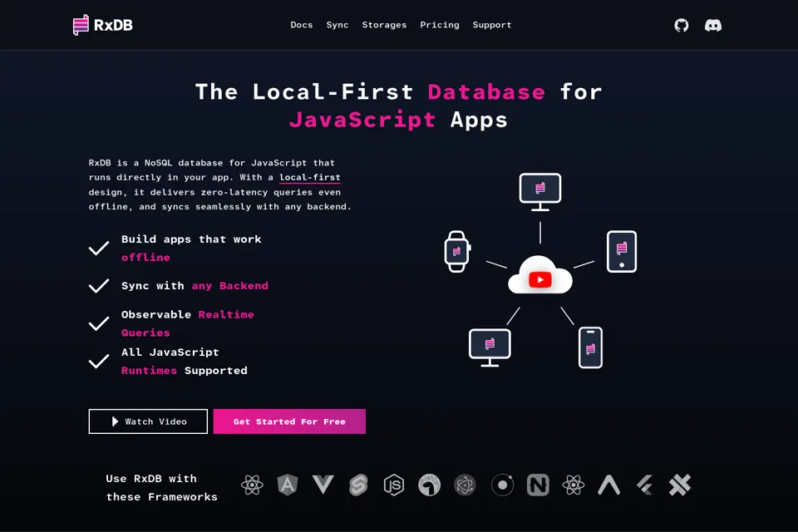Select the Vue framework icon
798x532 pixels.
(x=323, y=485)
